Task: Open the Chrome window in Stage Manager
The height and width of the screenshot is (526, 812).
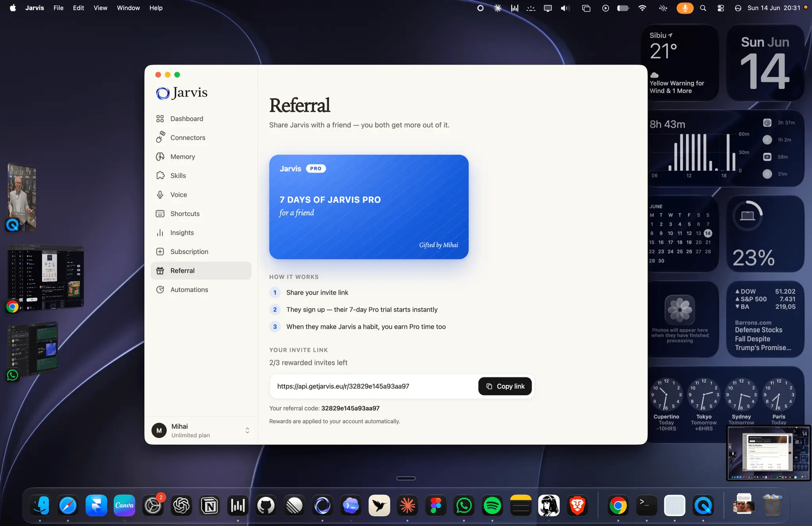Action: tap(46, 278)
